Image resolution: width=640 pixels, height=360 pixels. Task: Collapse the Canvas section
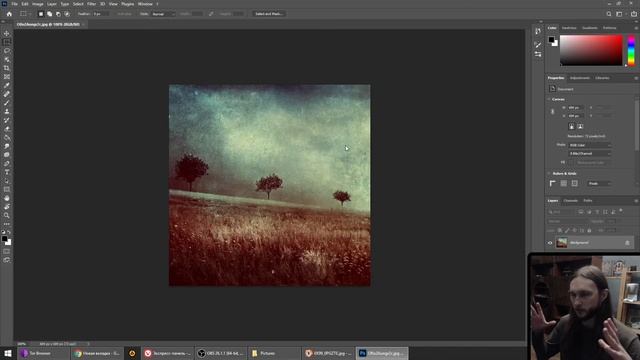(549, 99)
